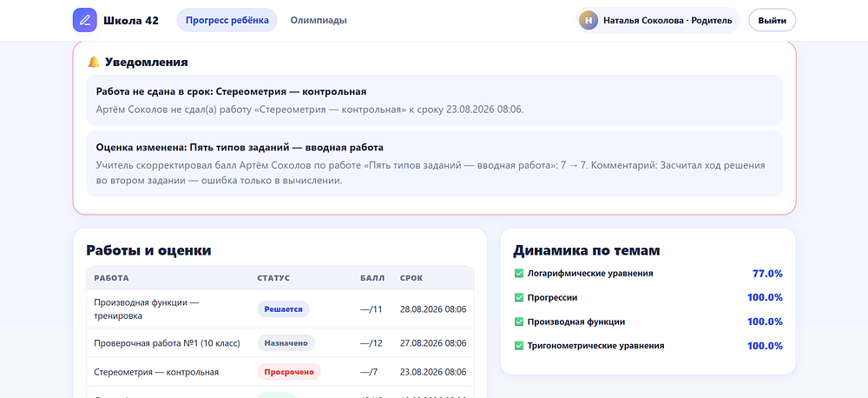Click the Школа 42 pencil logo icon
This screenshot has width=868, height=398.
point(85,21)
